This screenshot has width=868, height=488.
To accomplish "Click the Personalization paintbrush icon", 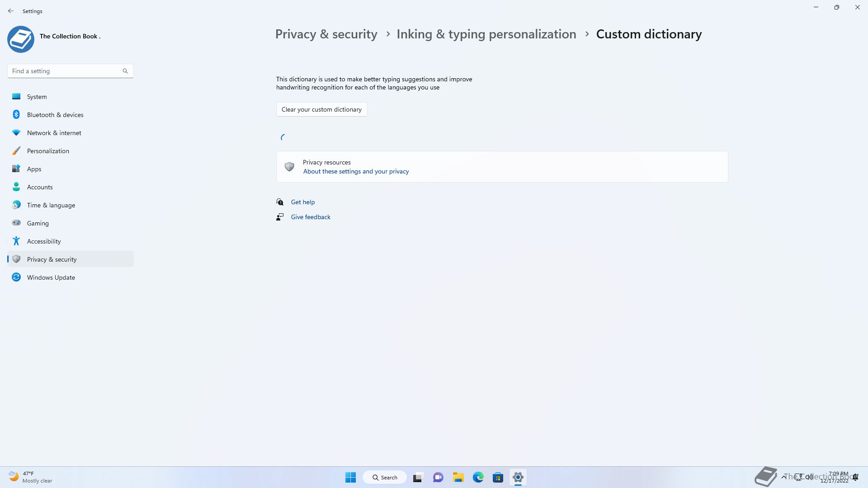I will tap(16, 150).
